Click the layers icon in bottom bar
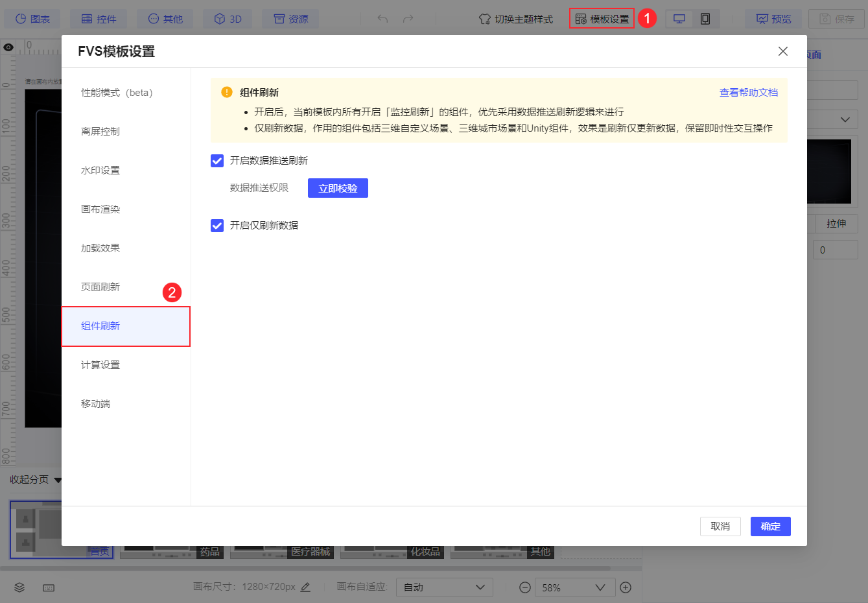 point(19,587)
